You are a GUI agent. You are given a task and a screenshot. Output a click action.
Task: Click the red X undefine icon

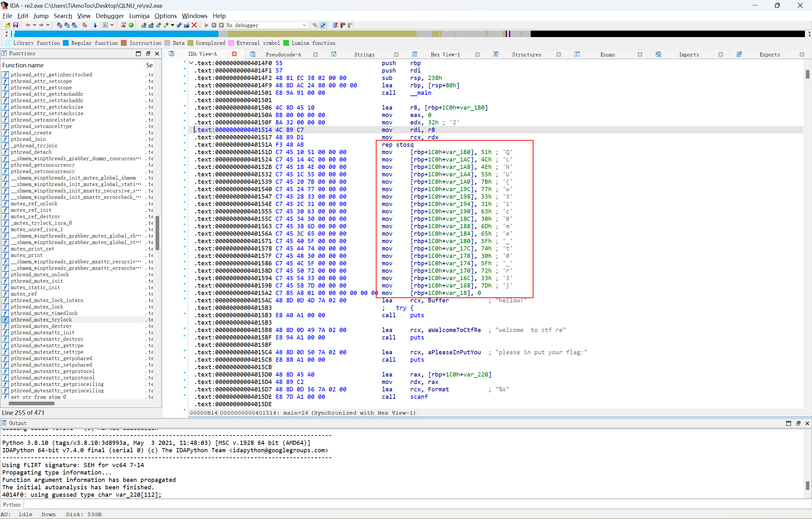click(x=194, y=25)
